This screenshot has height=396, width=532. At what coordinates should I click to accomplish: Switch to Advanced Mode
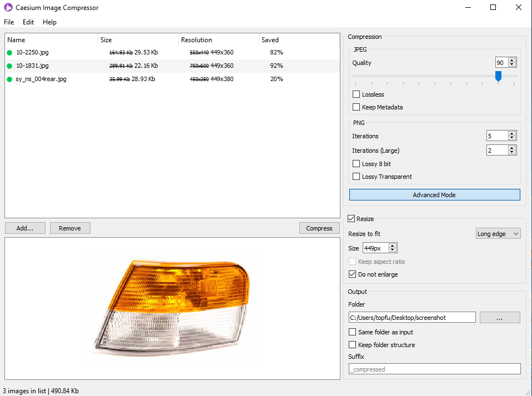point(434,194)
